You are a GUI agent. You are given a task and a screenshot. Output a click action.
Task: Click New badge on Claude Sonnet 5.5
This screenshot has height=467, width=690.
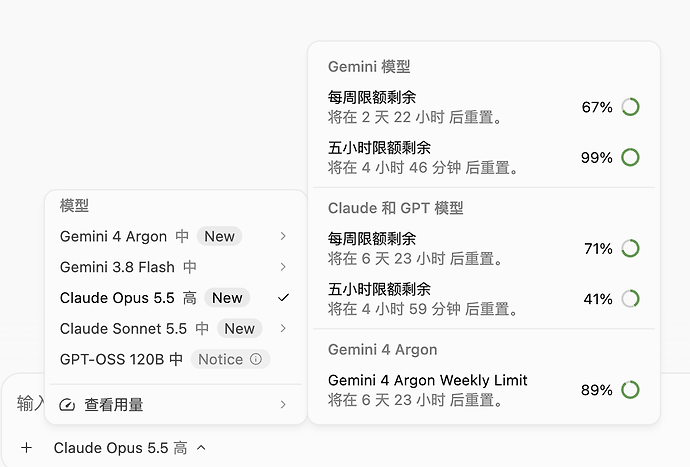click(239, 328)
